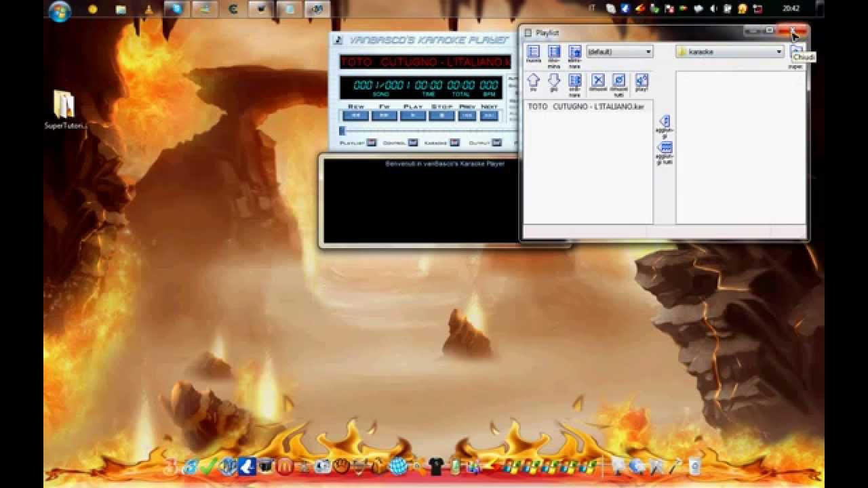Open the Windows Start orb

[60, 10]
